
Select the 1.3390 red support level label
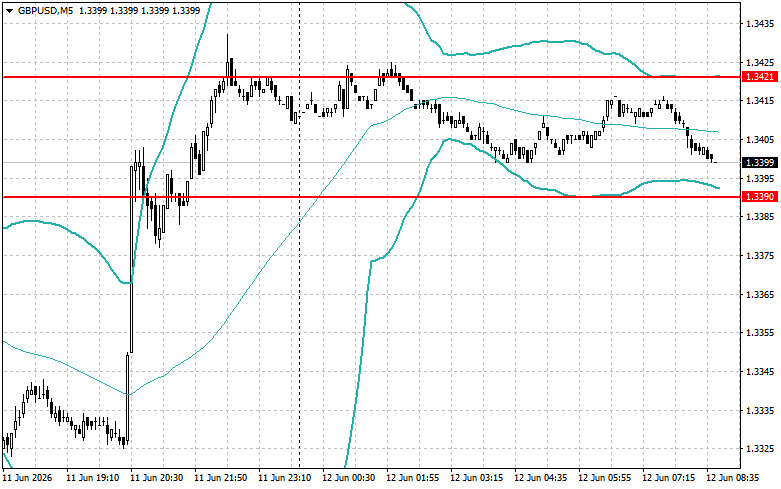click(x=760, y=197)
